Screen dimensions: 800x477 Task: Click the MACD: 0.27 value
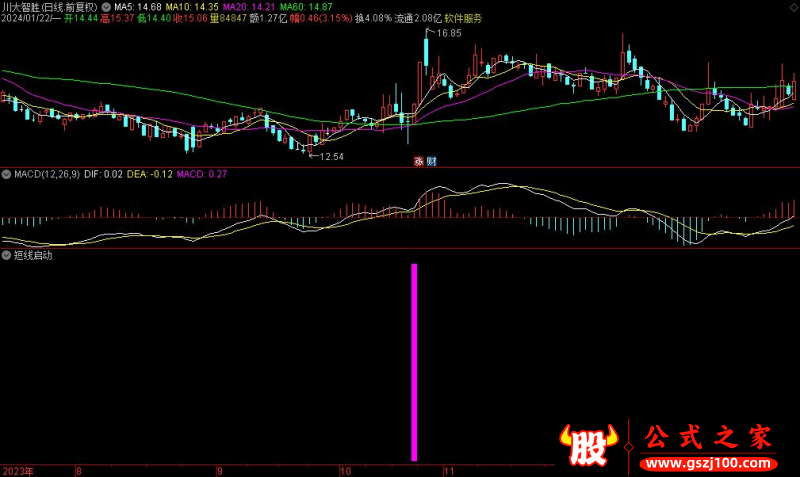202,174
